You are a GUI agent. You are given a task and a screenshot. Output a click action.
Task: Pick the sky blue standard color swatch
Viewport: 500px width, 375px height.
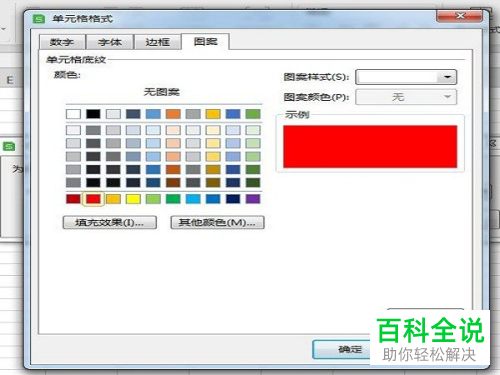pos(193,199)
